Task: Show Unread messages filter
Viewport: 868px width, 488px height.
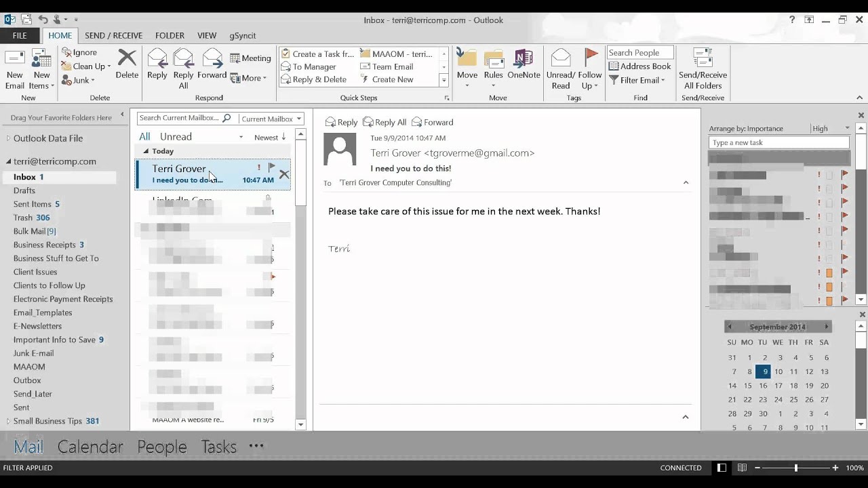Action: pos(176,136)
